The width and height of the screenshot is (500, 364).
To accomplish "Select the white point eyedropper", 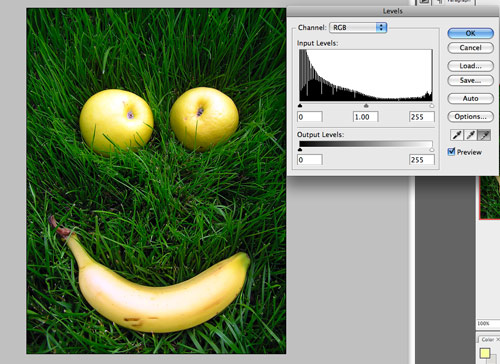I will [x=484, y=135].
